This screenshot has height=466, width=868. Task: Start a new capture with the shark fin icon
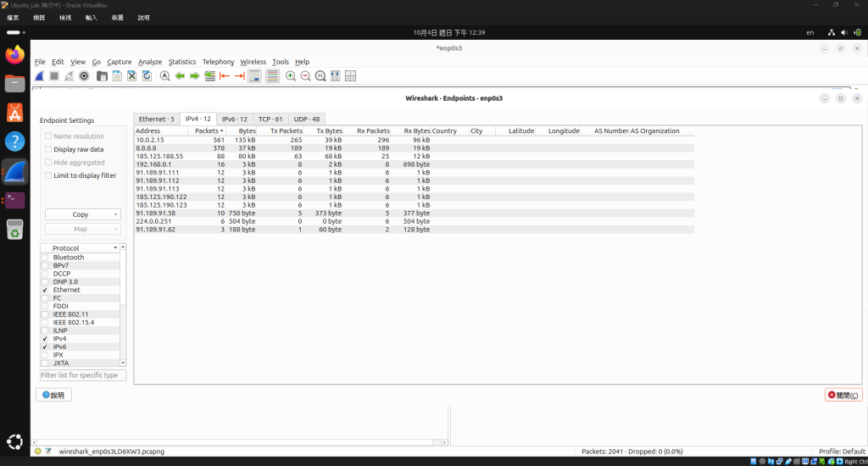[39, 75]
